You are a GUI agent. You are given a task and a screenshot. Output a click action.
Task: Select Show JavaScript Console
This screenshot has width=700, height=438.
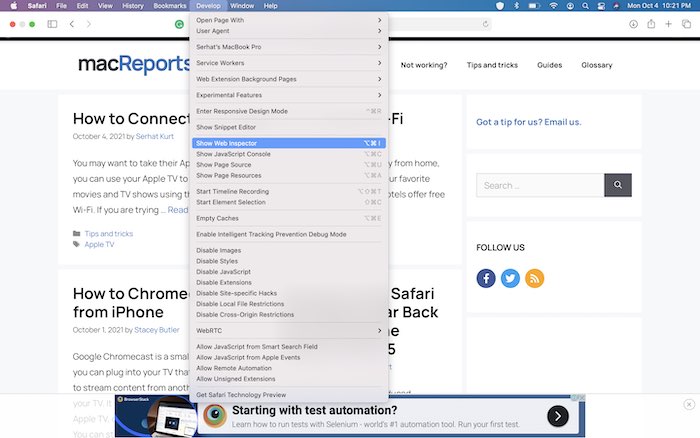tap(289, 154)
